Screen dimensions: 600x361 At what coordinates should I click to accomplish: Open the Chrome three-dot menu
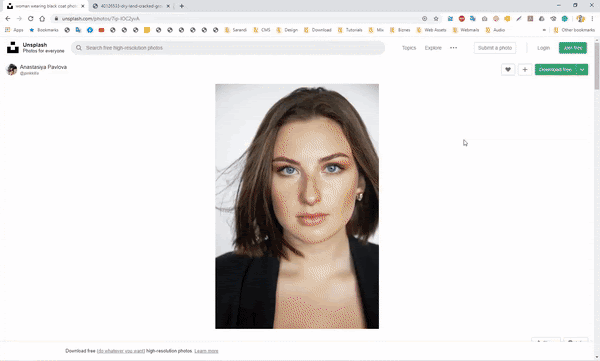pyautogui.click(x=593, y=18)
